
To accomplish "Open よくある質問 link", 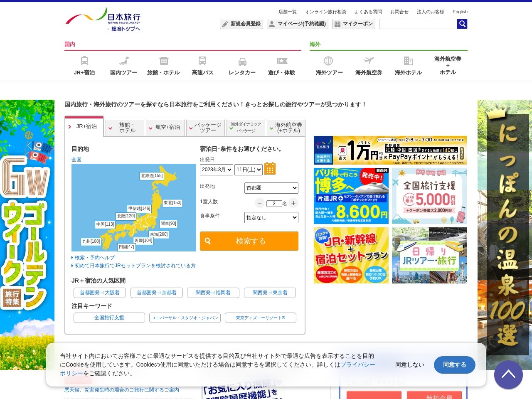I will pos(368,12).
